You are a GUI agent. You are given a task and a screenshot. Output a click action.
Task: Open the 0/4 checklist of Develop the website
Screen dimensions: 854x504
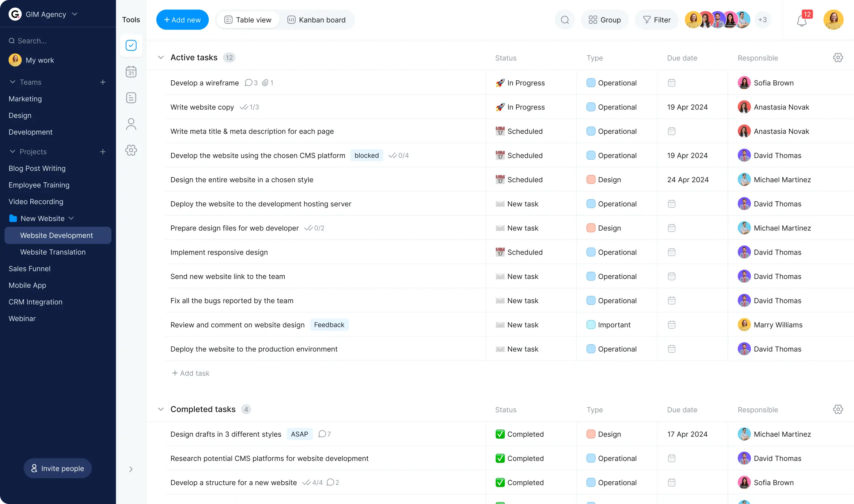(x=398, y=156)
